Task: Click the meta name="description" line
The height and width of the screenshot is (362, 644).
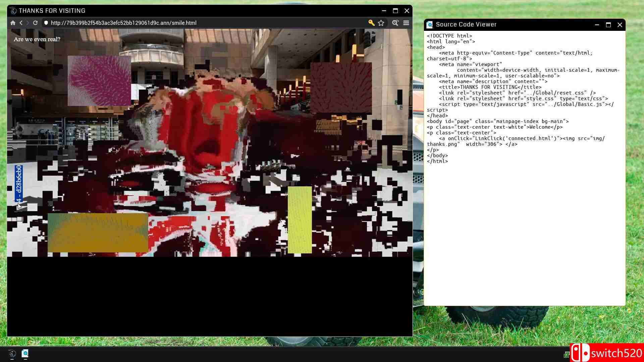Action: click(x=493, y=81)
